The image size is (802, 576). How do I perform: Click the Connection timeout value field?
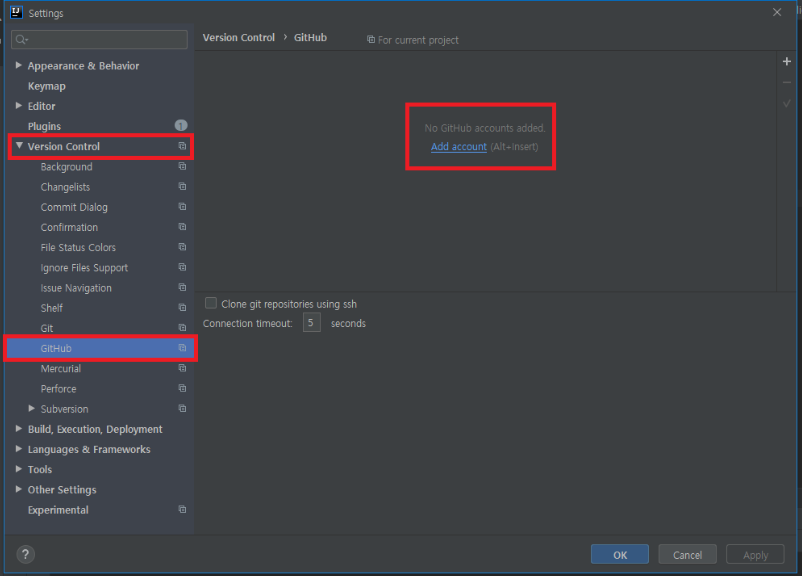(311, 323)
